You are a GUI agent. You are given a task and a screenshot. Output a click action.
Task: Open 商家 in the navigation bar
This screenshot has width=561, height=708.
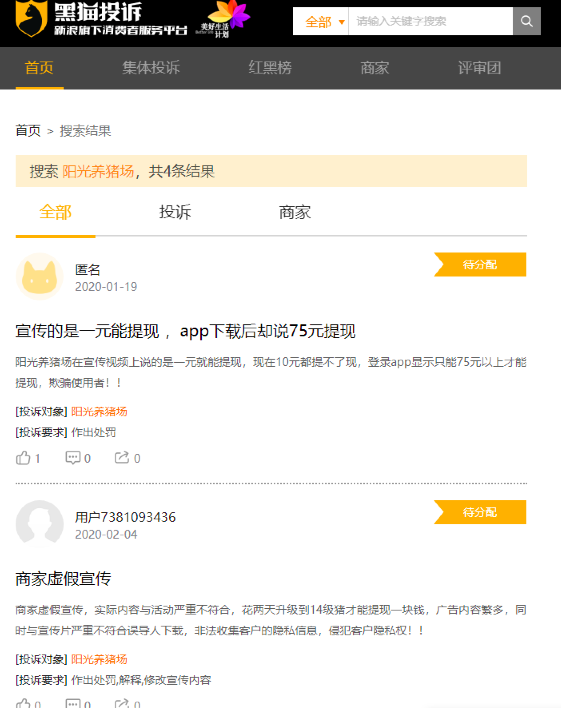pyautogui.click(x=374, y=68)
